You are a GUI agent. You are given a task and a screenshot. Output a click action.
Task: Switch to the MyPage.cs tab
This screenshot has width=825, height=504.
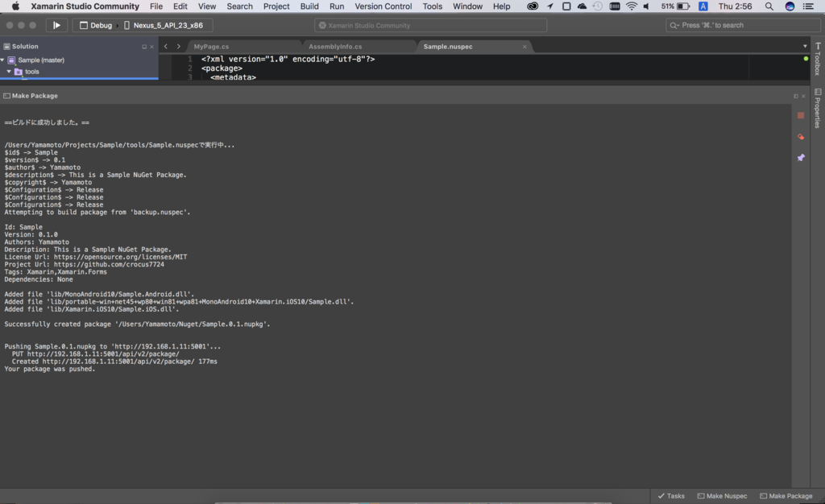click(x=212, y=47)
